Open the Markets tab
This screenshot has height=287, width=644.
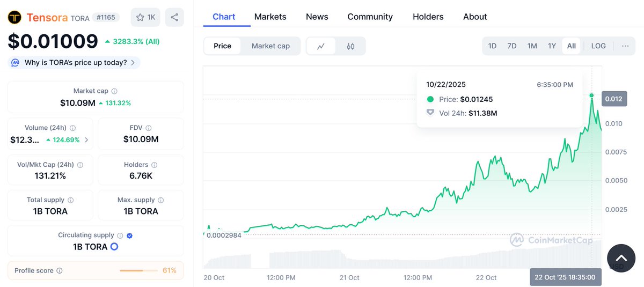pos(270,17)
